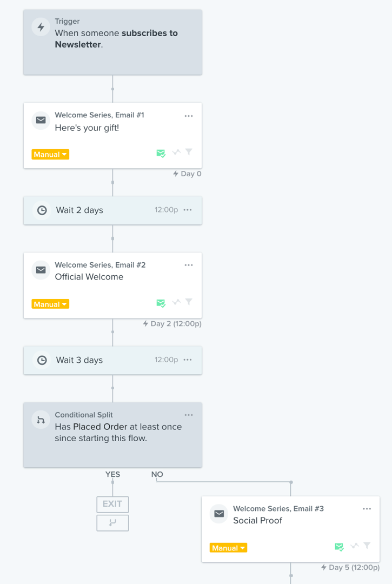This screenshot has height=584, width=392.
Task: Click analytics icon on Email #2 card
Action: tap(176, 302)
